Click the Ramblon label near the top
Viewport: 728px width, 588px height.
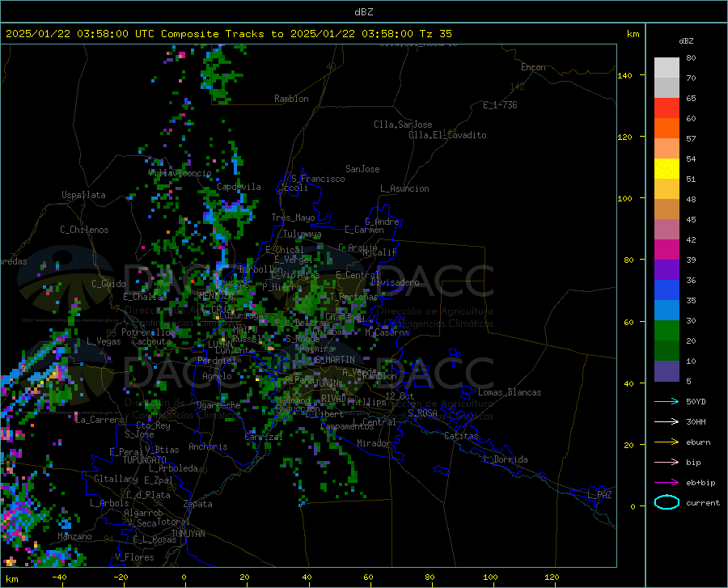tap(291, 99)
